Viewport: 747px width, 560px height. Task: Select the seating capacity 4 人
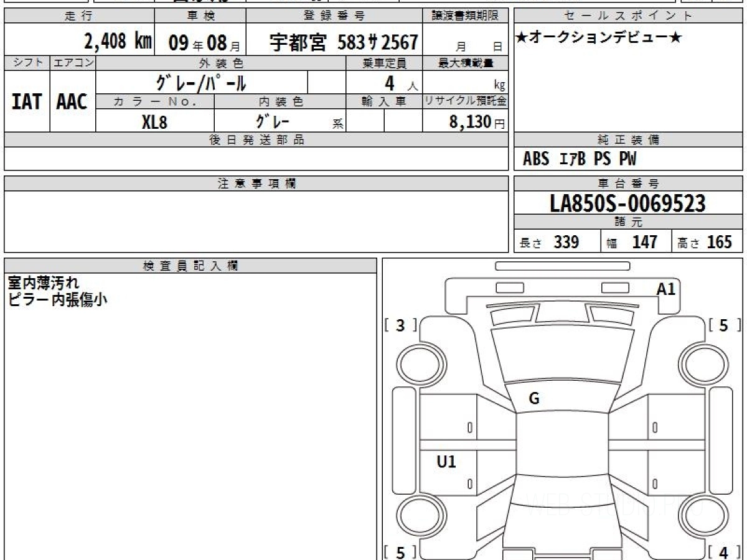click(401, 83)
